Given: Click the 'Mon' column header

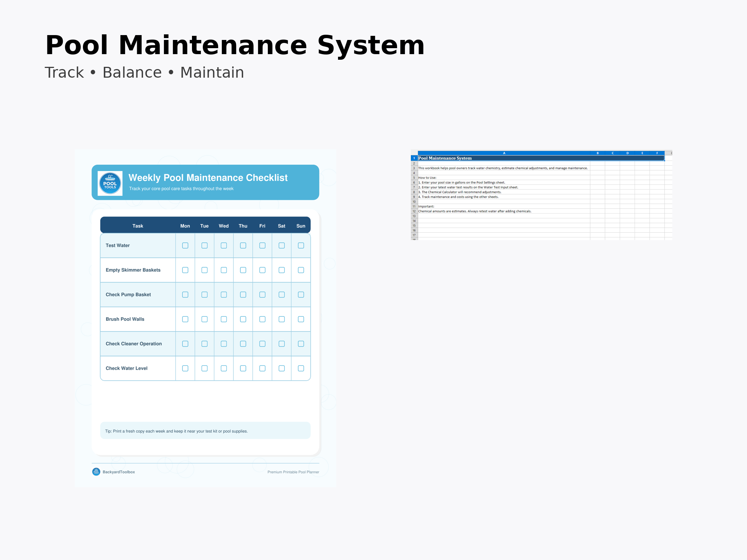Looking at the screenshot, I should 185,226.
